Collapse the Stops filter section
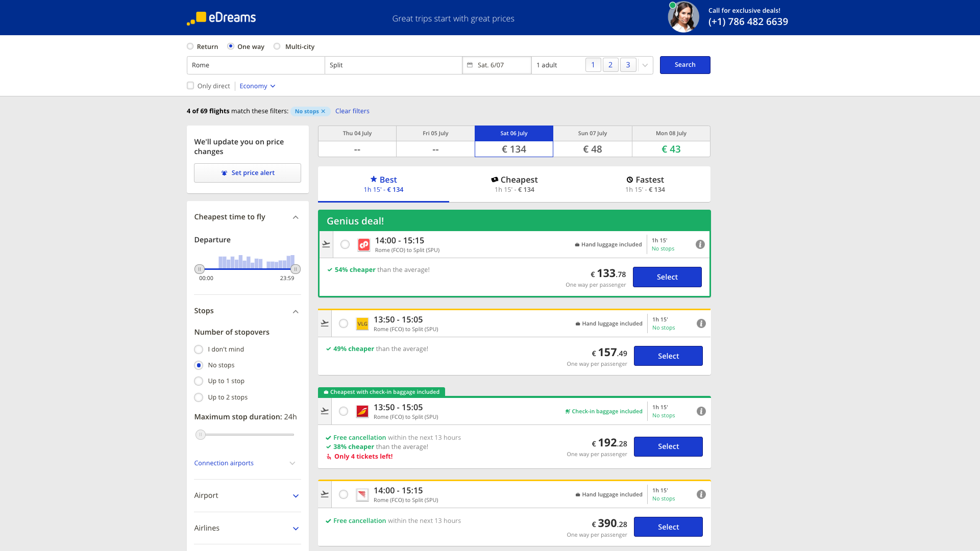This screenshot has height=551, width=980. click(x=296, y=312)
